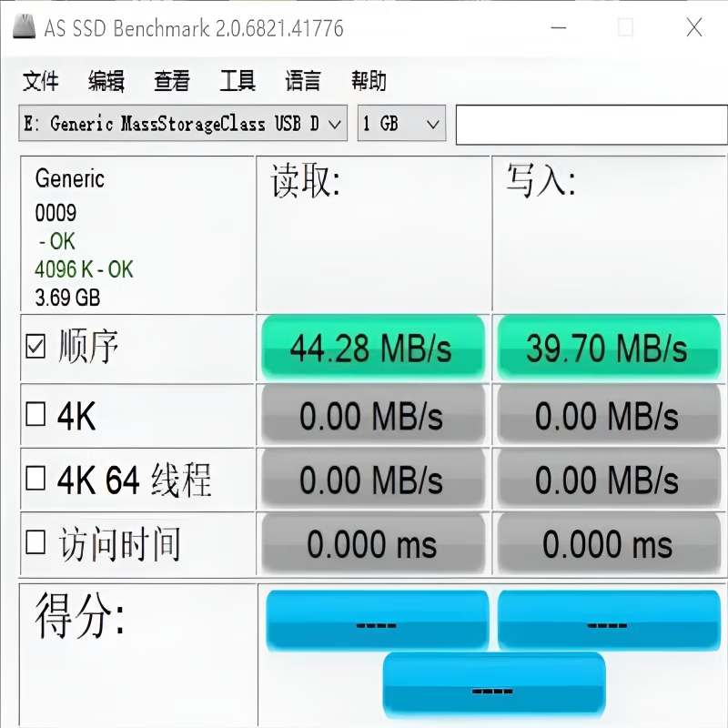Click the 44.28 MB/s sequential read result
Screen dimensions: 728x728
373,347
